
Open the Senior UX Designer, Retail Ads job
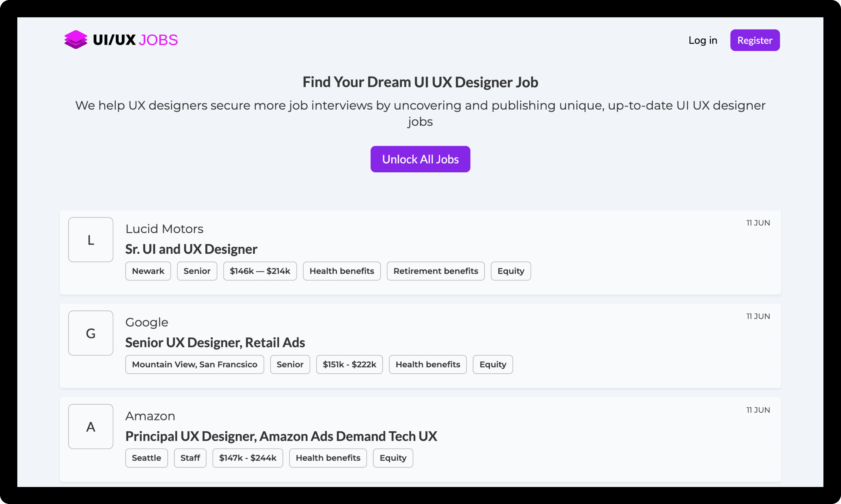pos(215,343)
